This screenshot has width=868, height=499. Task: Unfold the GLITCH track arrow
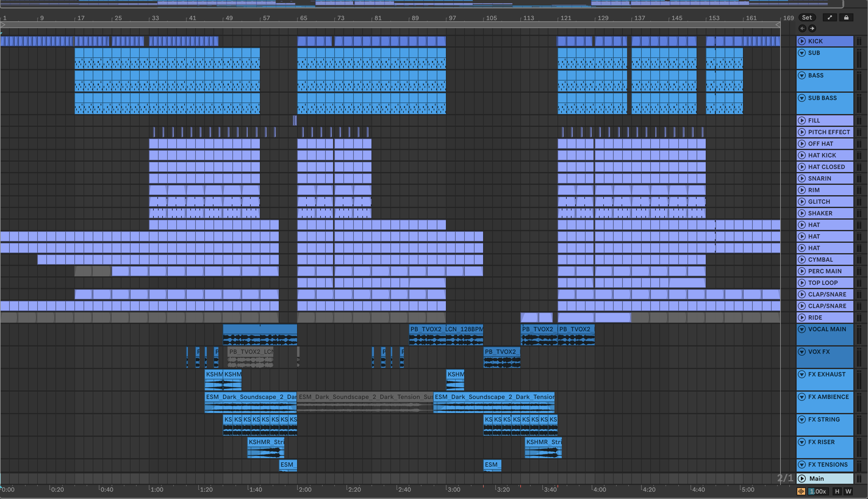point(802,202)
